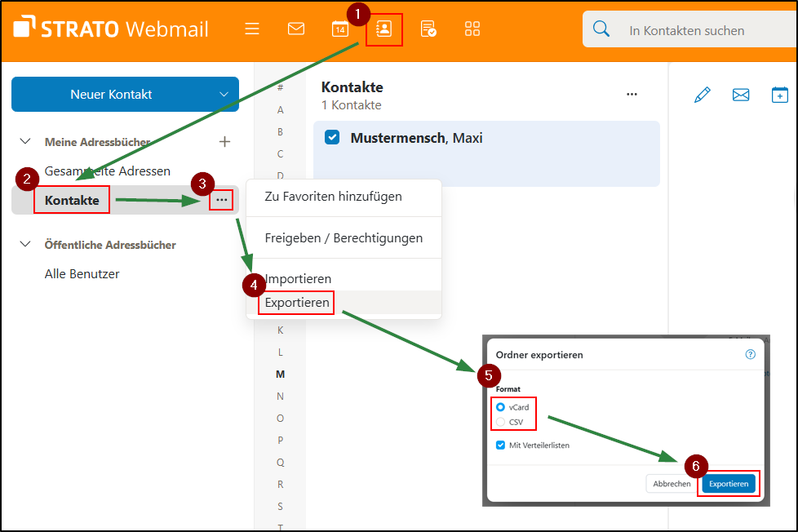Choose Exportieren from the context menu
Viewport: 798px width, 532px height.
click(297, 303)
